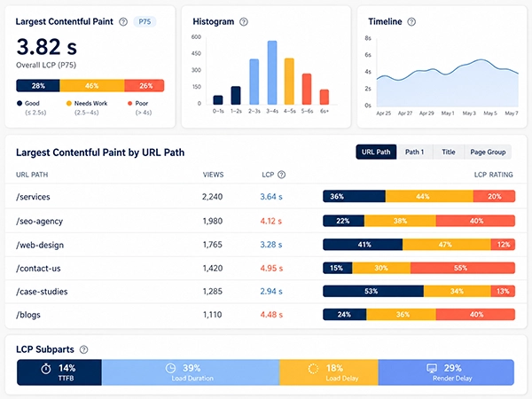Click the 1,980 views cell
532x399 pixels.
(213, 221)
